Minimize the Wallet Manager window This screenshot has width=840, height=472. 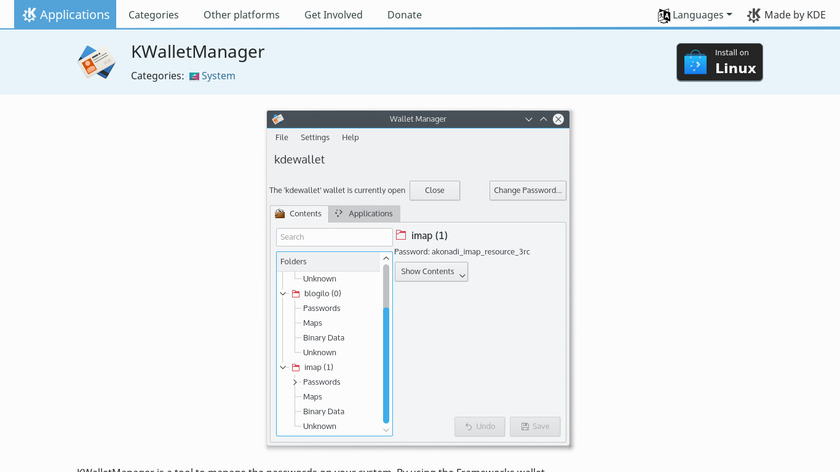point(529,119)
